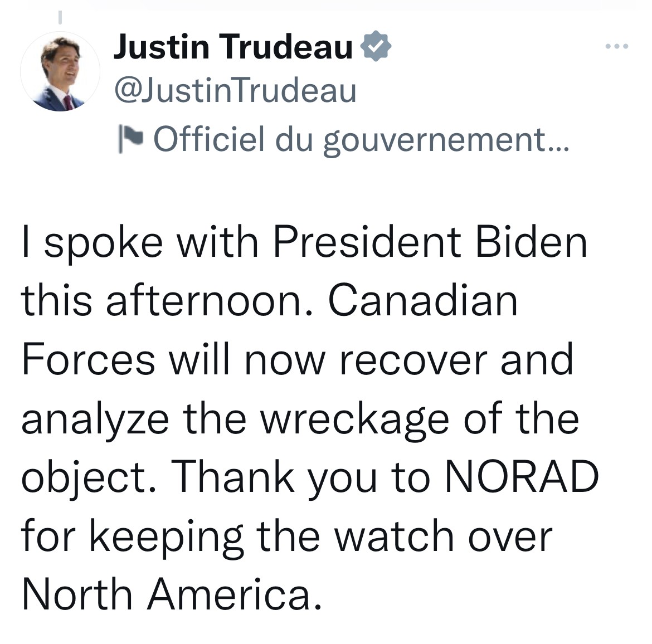
Task: Expand the truncated Officiel du gouvernement label
Action: (x=361, y=139)
